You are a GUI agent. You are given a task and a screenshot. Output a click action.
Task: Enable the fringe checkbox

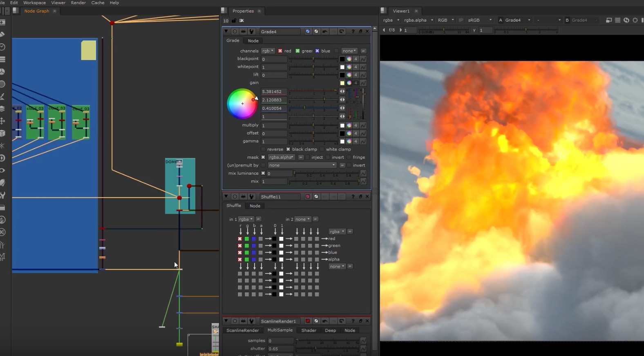tap(349, 157)
